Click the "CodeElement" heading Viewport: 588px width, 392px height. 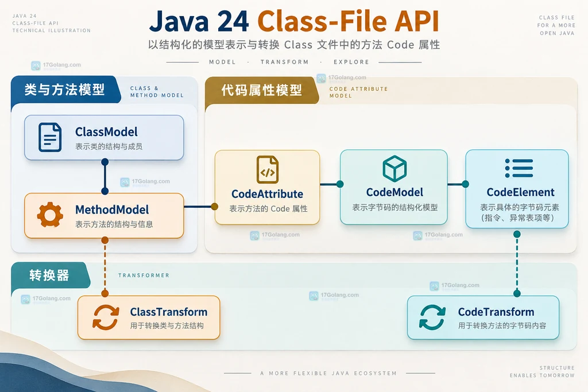[520, 192]
